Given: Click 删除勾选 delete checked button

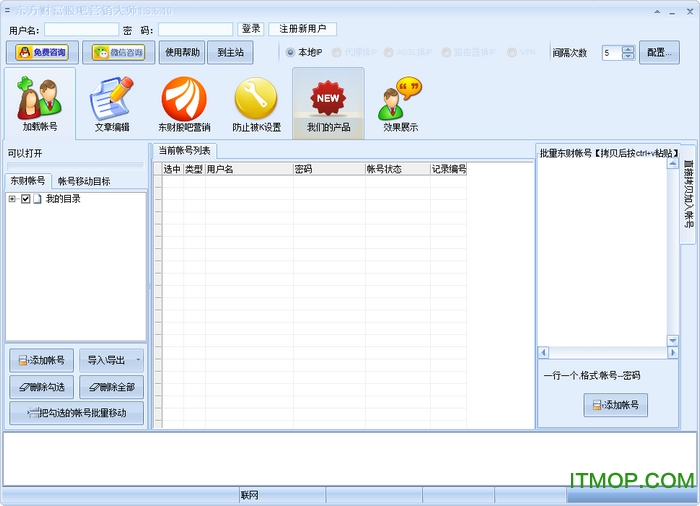Looking at the screenshot, I should coord(42,387).
